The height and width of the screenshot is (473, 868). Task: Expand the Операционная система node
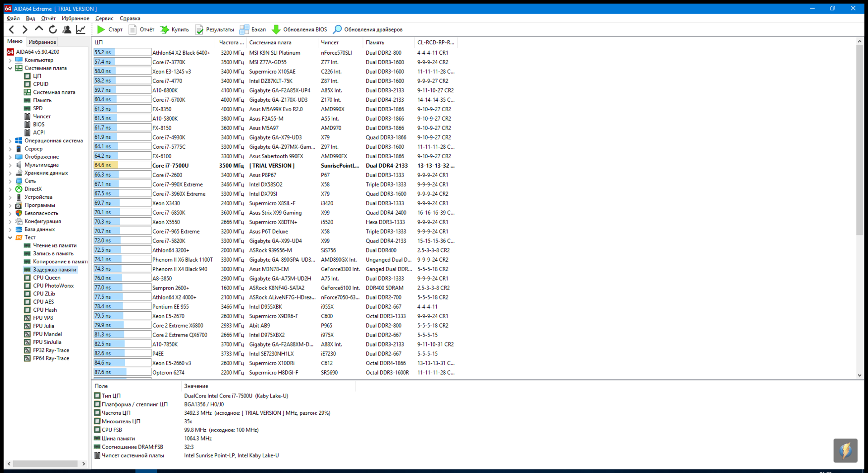click(x=10, y=141)
